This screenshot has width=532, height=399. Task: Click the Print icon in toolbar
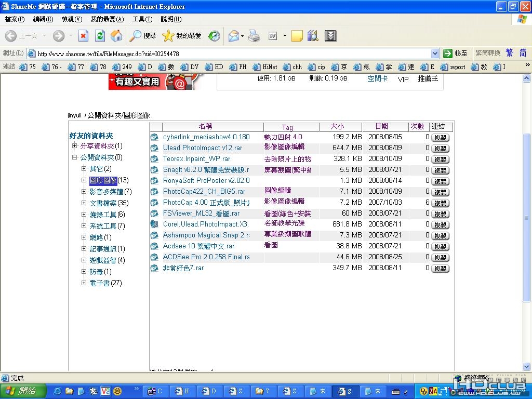254,36
